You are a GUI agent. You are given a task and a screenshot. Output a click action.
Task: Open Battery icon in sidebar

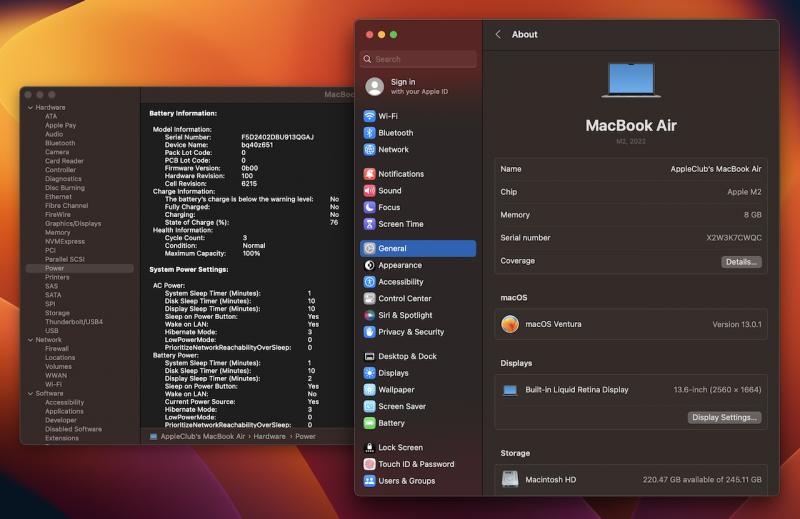369,423
